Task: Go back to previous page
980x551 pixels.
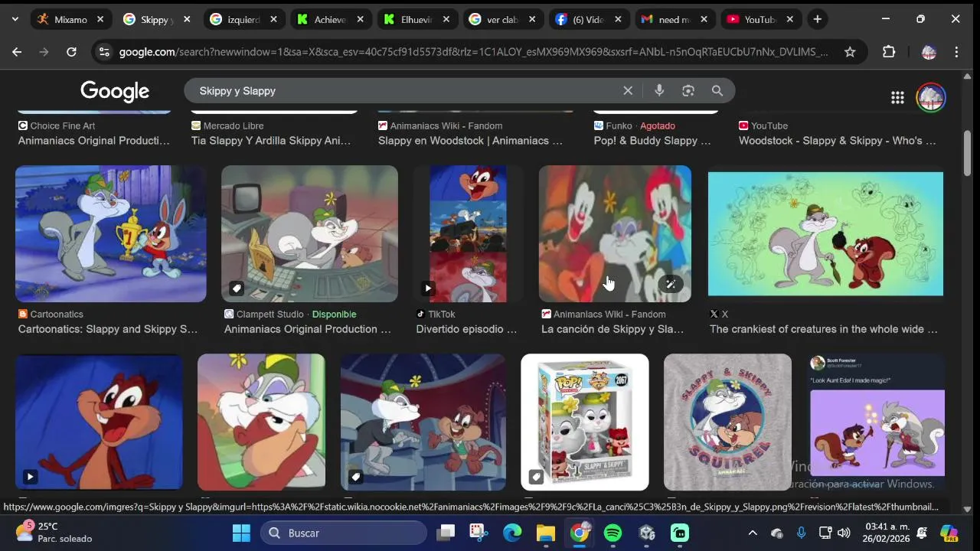Action: click(17, 52)
